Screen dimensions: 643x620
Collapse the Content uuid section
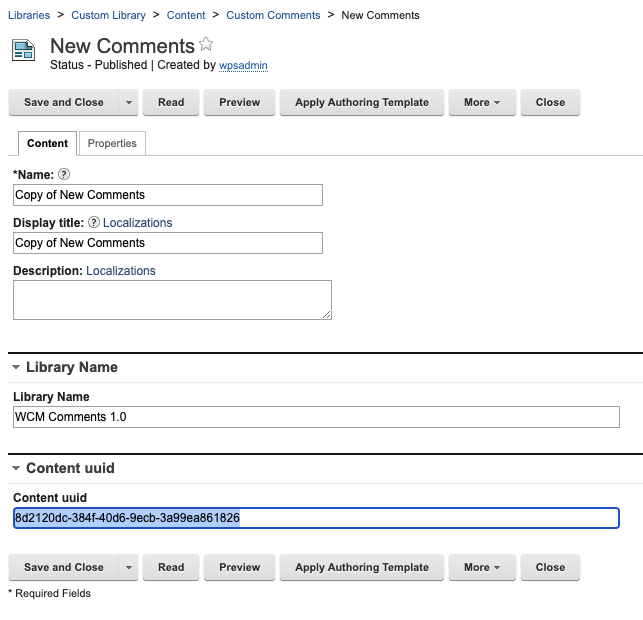click(16, 468)
